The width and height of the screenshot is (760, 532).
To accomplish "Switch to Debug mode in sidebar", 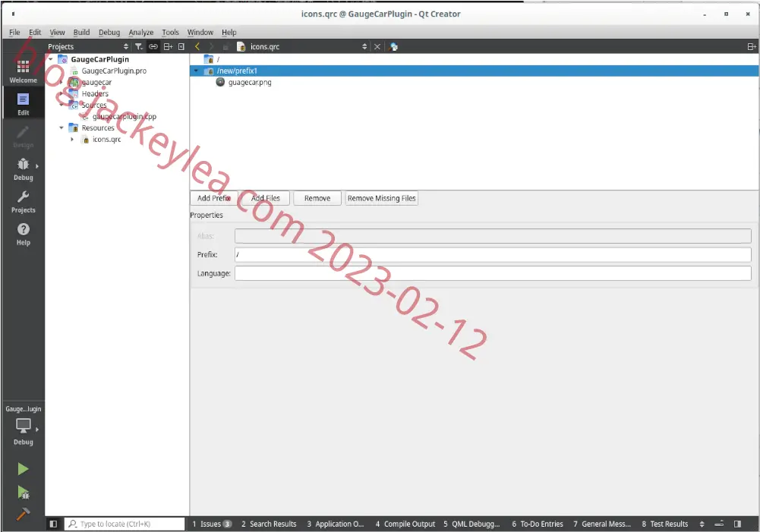I will click(x=23, y=169).
